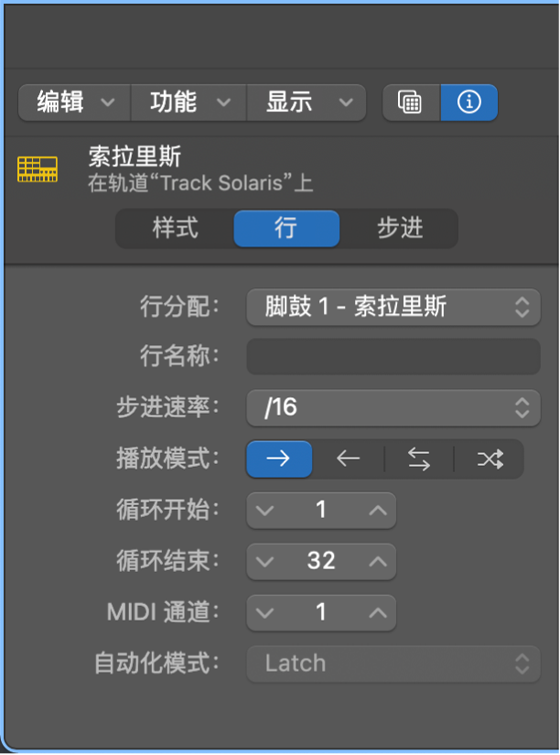This screenshot has height=755, width=560.
Task: Decrease the 循环开始 value
Action: point(264,510)
